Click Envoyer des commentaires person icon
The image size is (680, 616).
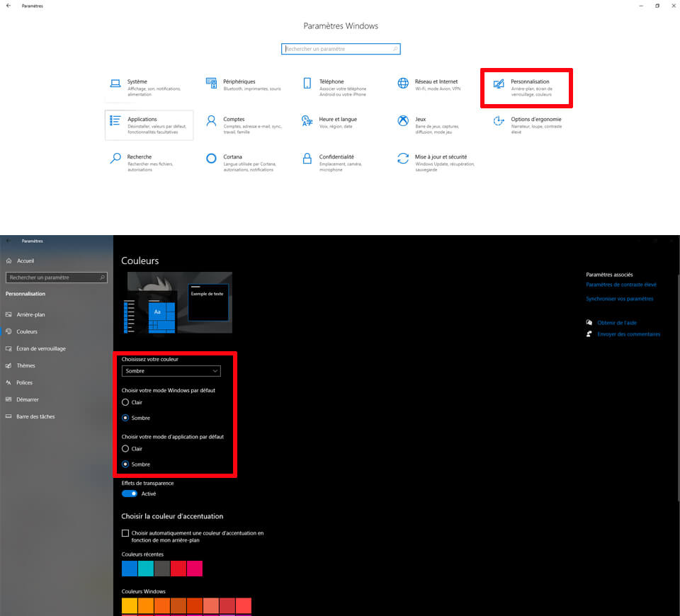[x=589, y=333]
